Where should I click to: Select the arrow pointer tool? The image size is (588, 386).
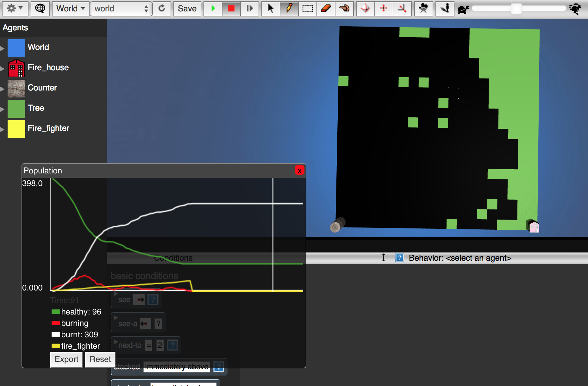pos(271,9)
